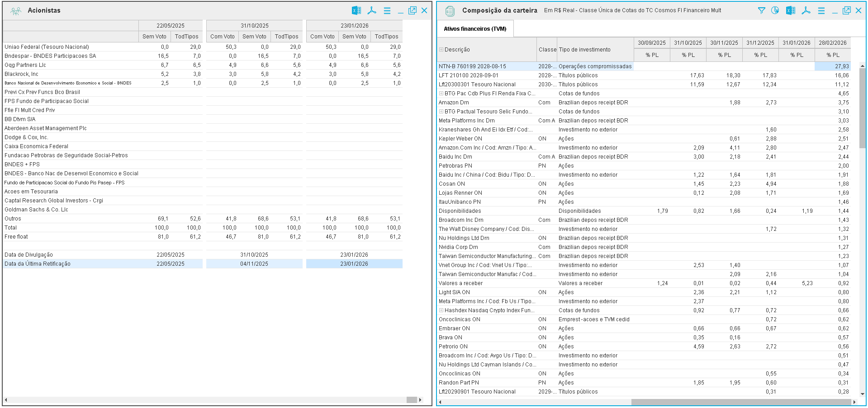Image resolution: width=868 pixels, height=408 pixels.
Task: Click the left arrow of the portfolio horizontal scrollbar
Action: (440, 402)
